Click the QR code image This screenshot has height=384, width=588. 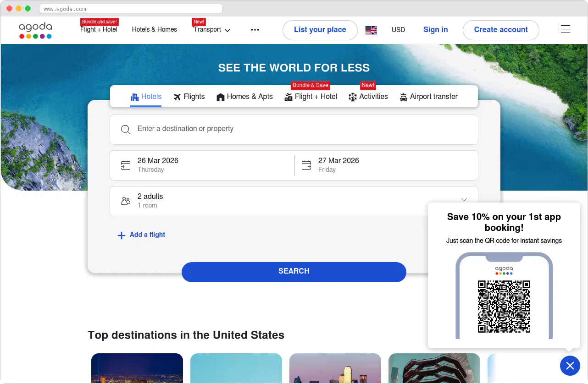504,307
